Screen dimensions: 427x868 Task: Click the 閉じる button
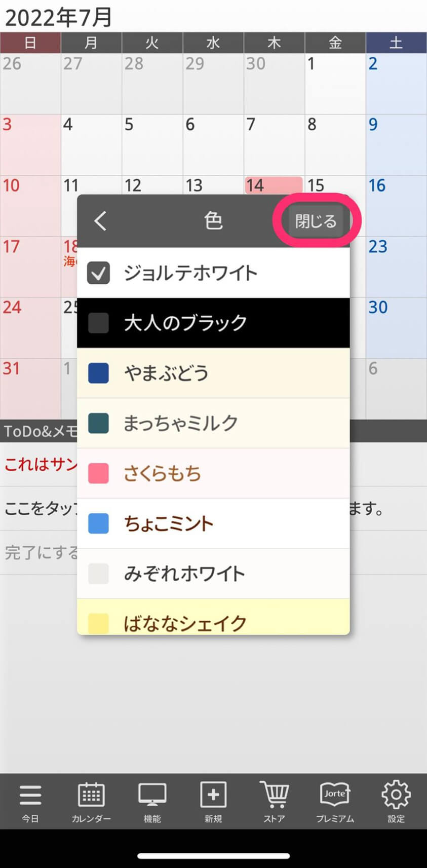[x=316, y=221]
